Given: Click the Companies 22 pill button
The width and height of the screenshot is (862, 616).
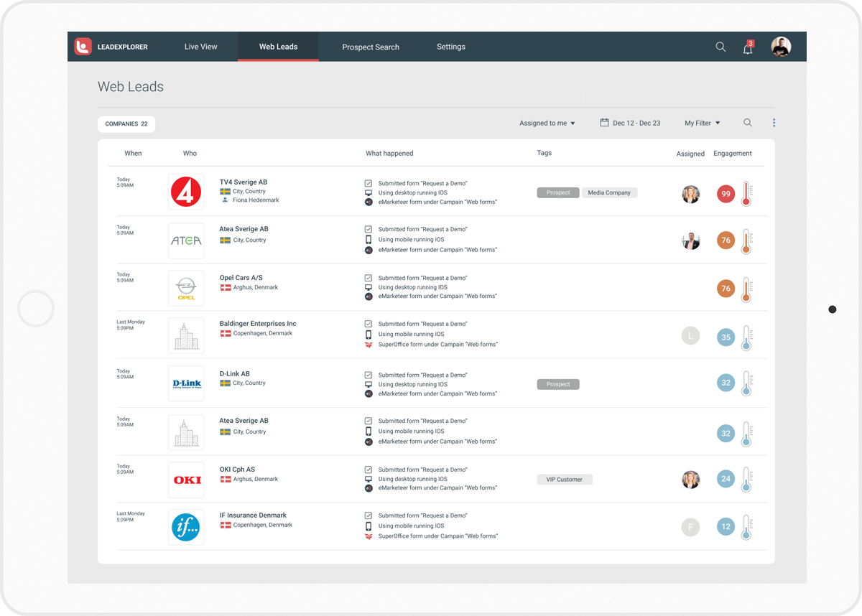Looking at the screenshot, I should [126, 123].
